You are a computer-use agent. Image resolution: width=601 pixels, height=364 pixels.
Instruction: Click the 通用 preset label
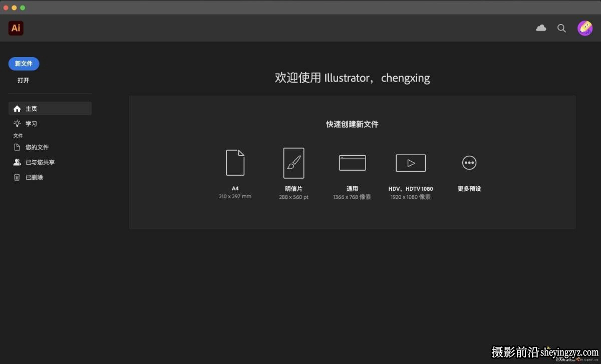click(352, 189)
